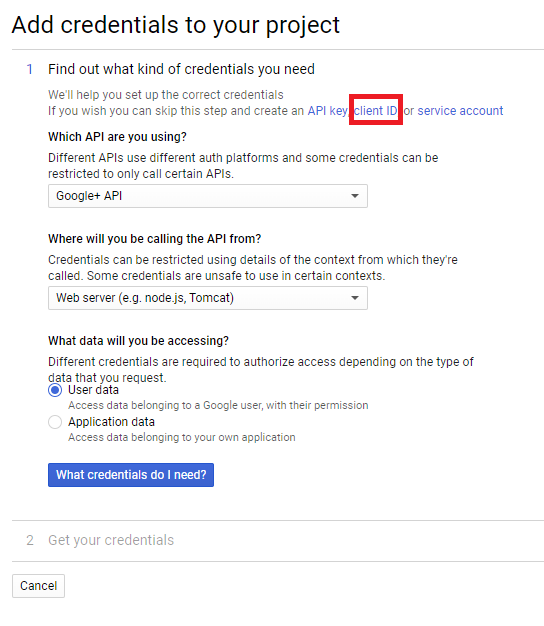Click the Find out what kind of credentials heading
This screenshot has height=626, width=544.
coord(181,69)
